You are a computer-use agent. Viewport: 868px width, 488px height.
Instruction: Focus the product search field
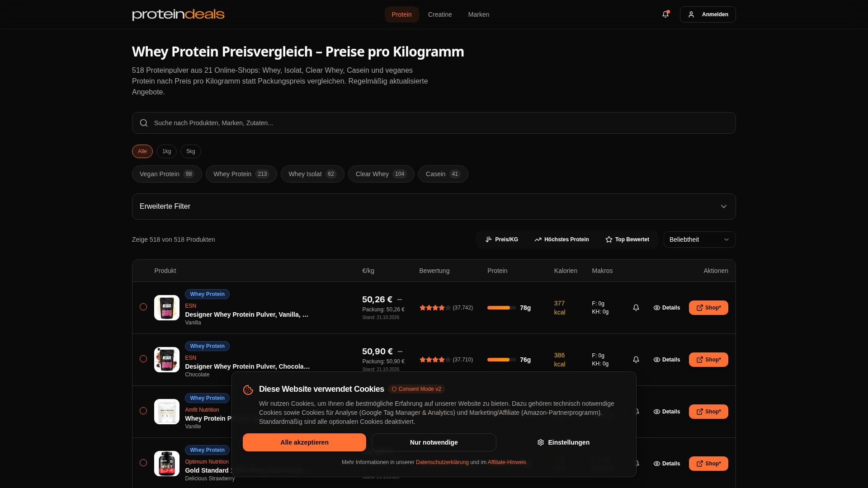click(x=434, y=123)
